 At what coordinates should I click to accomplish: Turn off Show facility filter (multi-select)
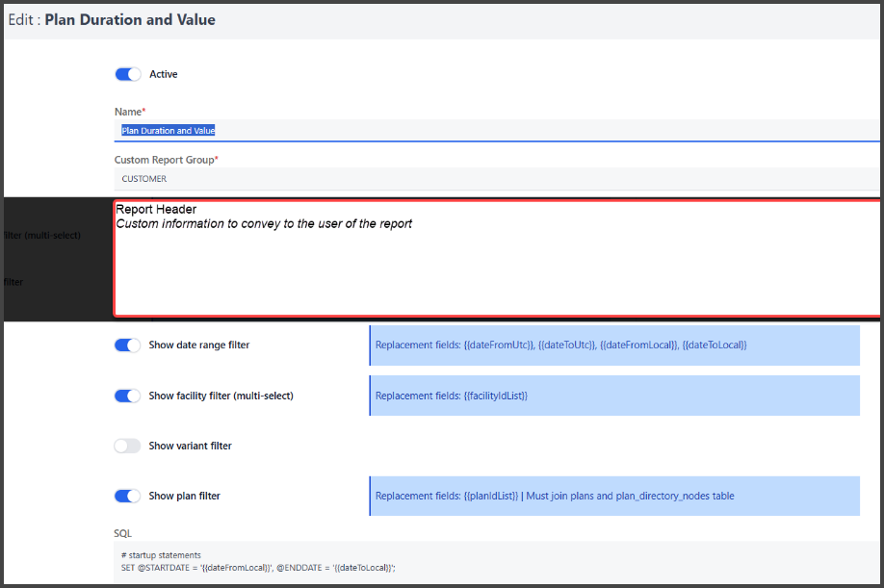[127, 396]
